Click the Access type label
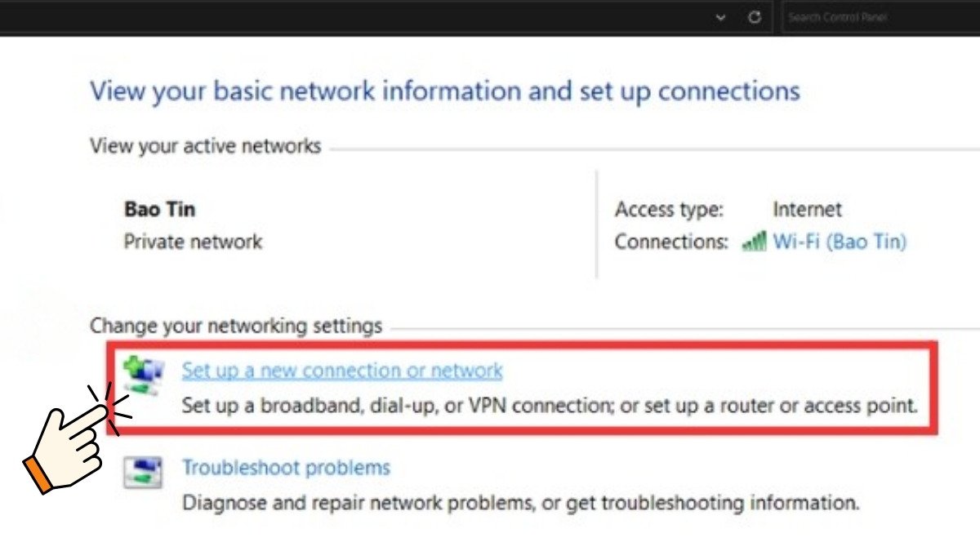This screenshot has width=980, height=551. coord(669,210)
